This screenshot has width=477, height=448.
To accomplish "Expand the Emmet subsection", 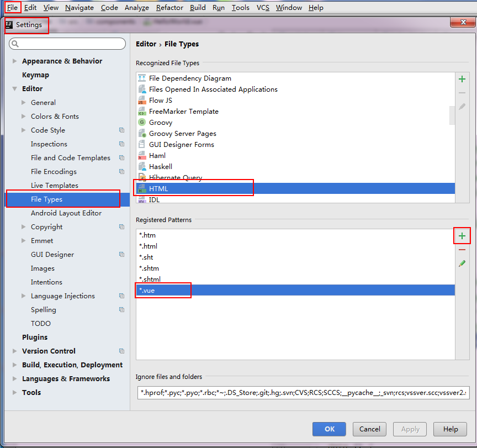I will click(23, 241).
